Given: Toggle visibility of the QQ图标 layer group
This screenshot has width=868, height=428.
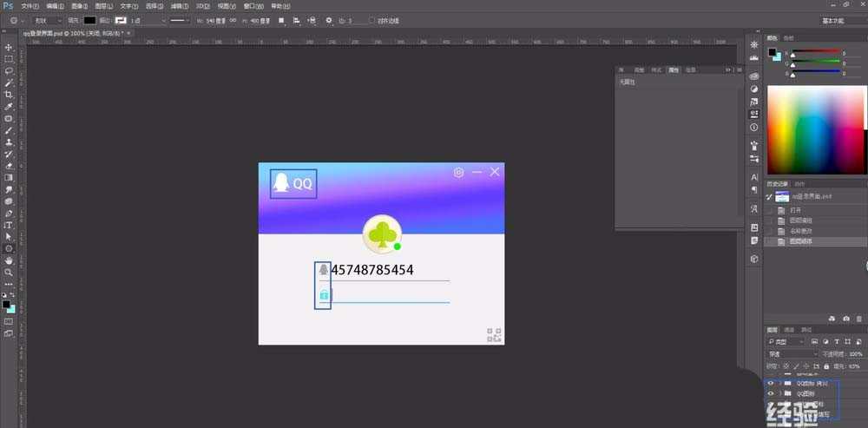Looking at the screenshot, I should (771, 393).
